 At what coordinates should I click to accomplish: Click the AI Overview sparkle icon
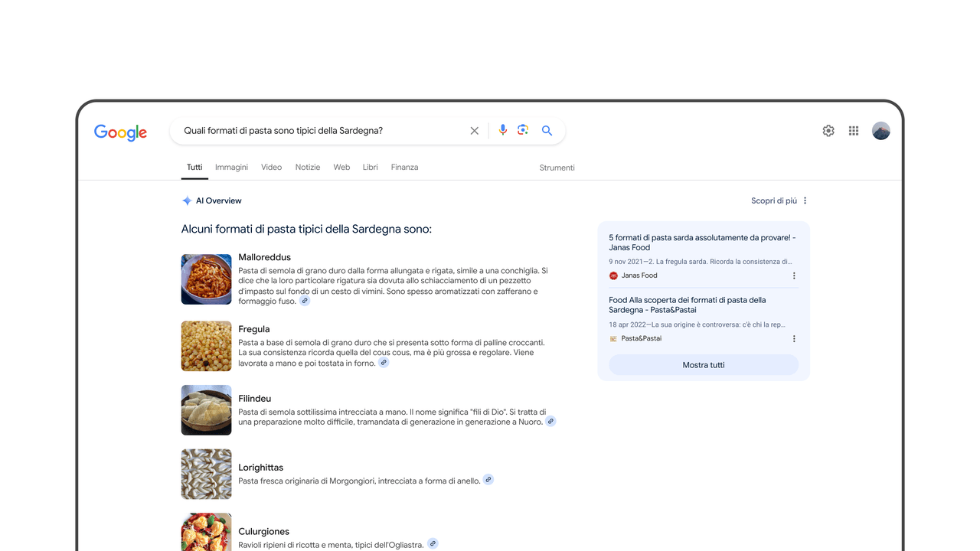pos(187,201)
